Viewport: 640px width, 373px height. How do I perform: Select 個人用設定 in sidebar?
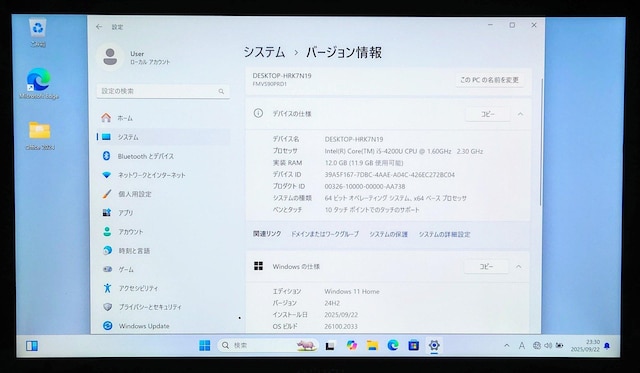(x=164, y=194)
